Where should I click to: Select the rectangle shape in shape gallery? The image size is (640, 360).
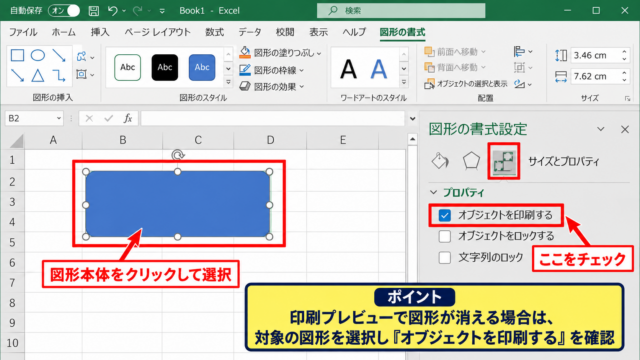(17, 55)
